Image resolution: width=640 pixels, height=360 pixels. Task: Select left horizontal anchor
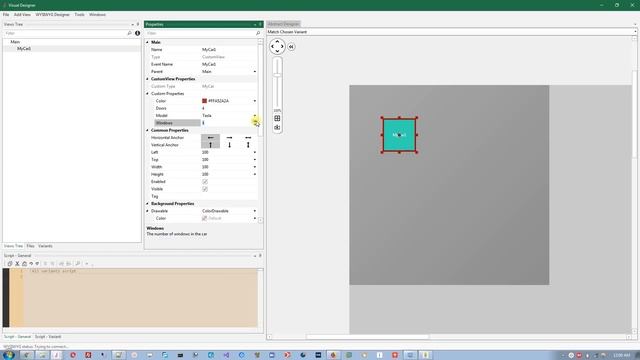tap(211, 138)
